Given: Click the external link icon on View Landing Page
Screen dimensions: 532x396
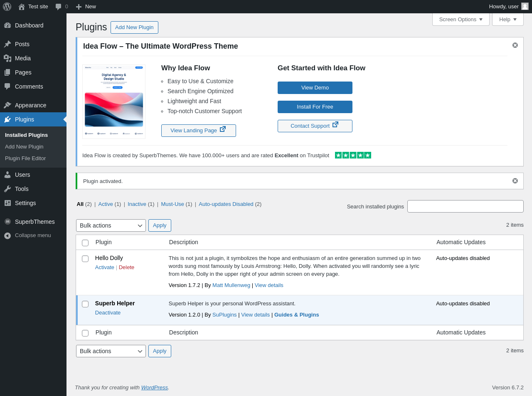Looking at the screenshot, I should coord(223,129).
